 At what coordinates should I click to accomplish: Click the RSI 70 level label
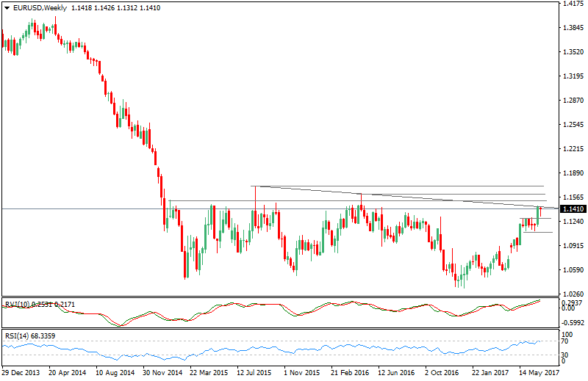tap(566, 342)
